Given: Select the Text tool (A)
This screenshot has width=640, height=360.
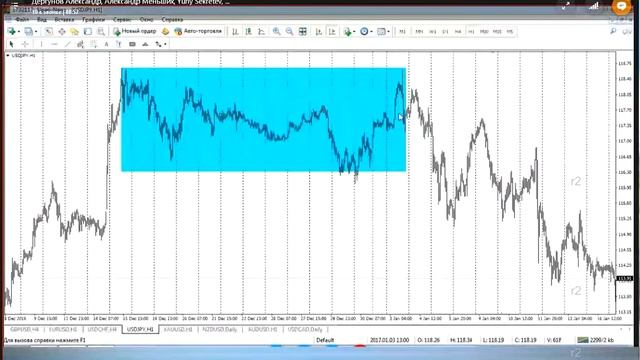Looking at the screenshot, I should coord(106,44).
